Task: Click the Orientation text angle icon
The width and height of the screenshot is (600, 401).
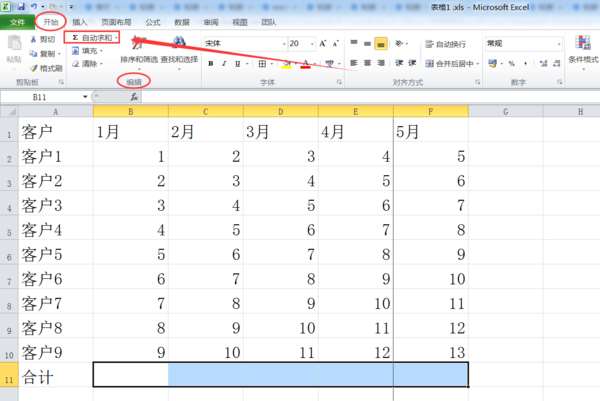Action: tap(399, 44)
